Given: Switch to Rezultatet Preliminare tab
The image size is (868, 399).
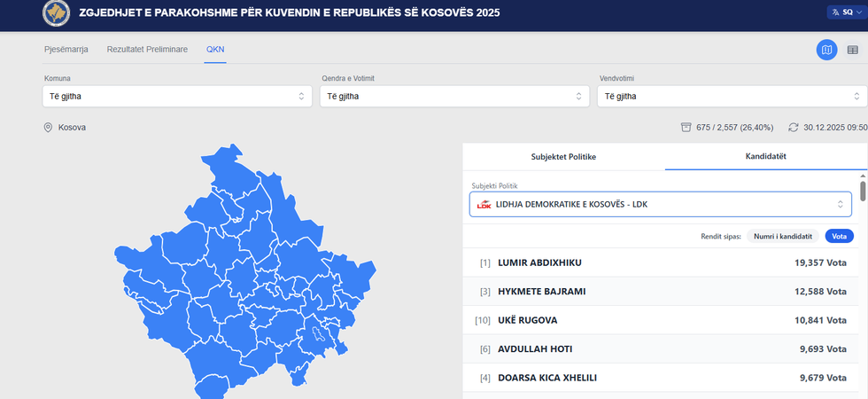Looking at the screenshot, I should (x=147, y=50).
